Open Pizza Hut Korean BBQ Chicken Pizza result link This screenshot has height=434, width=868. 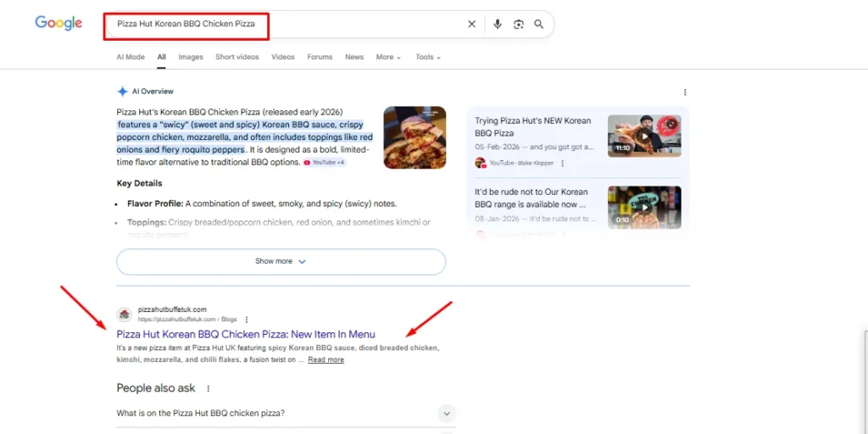(246, 335)
